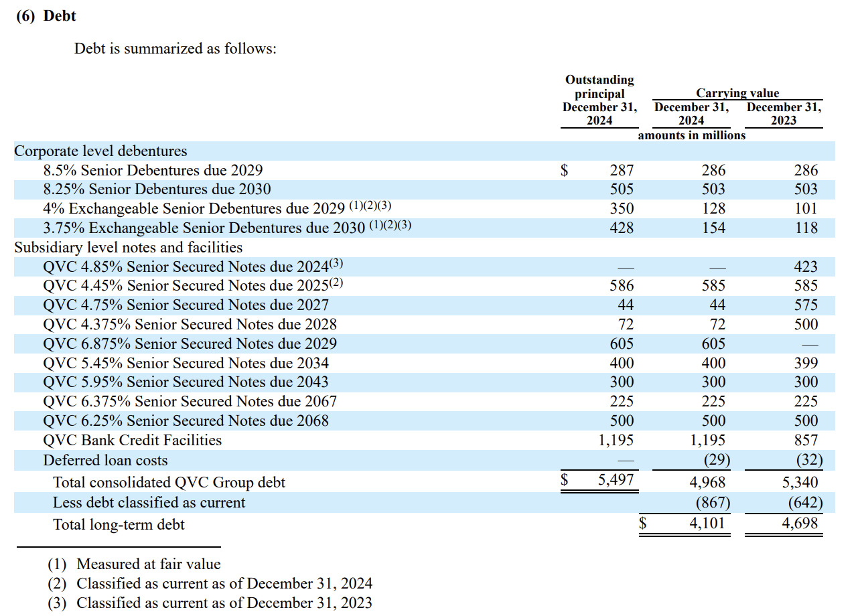Screen dimensions: 860x616
Task: Select the "Subsidiary level notes and facilities" heading
Action: (123, 247)
